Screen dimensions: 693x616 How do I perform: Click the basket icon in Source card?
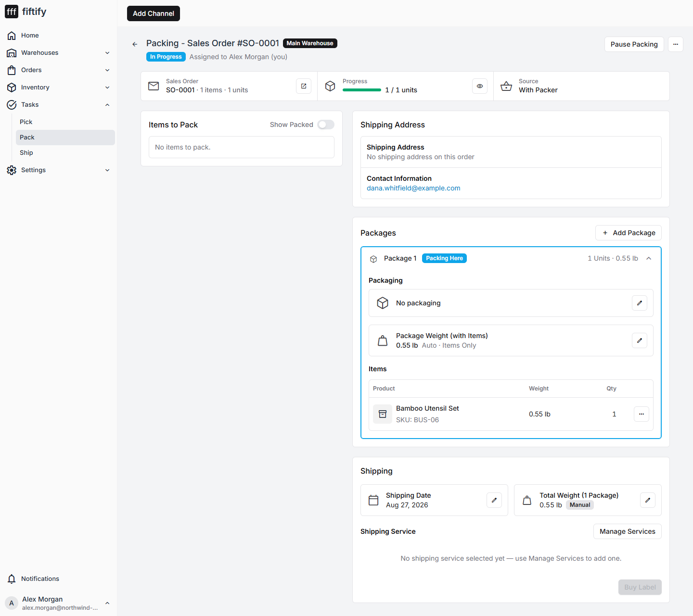tap(506, 86)
